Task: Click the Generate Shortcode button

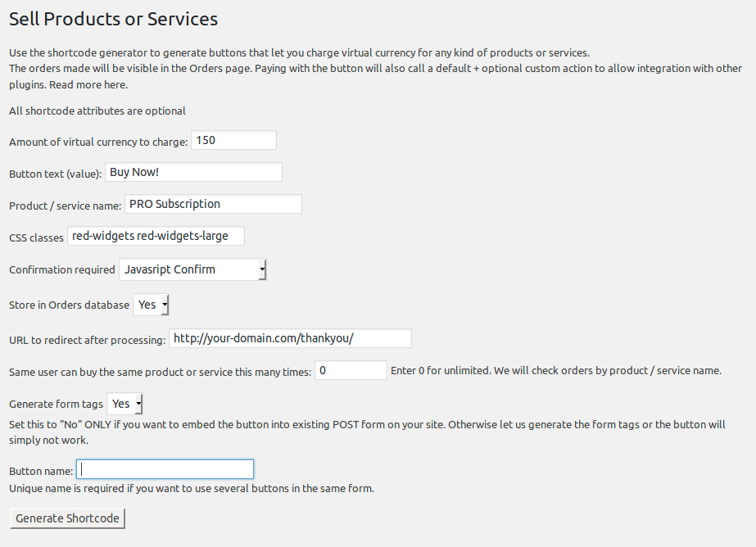Action: pos(67,518)
